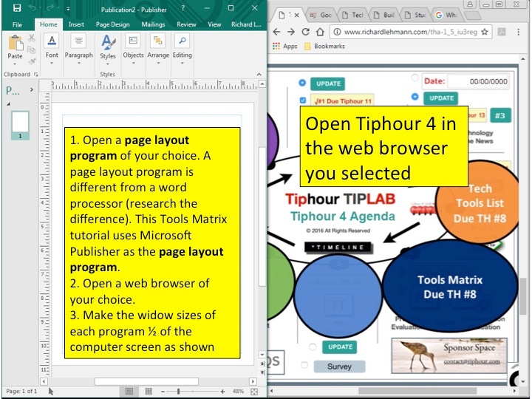Viewport: 532px width, 399px height.
Task: Check the #1 Due Tiphour 11 checkbox
Action: coord(303,100)
